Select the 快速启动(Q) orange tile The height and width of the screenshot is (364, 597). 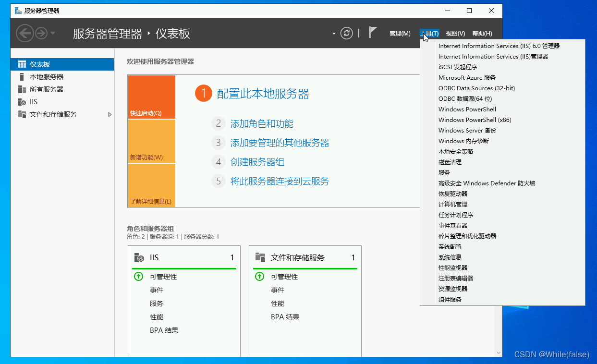151,97
